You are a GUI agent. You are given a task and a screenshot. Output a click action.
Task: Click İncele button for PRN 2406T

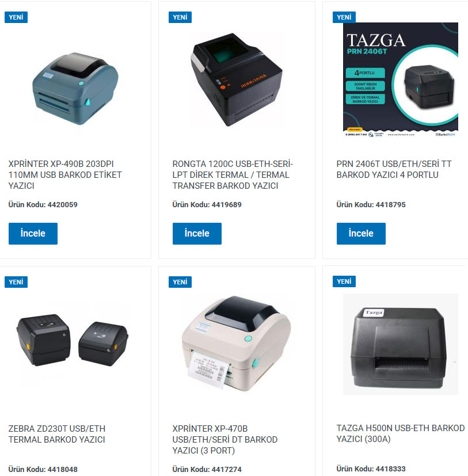click(361, 234)
